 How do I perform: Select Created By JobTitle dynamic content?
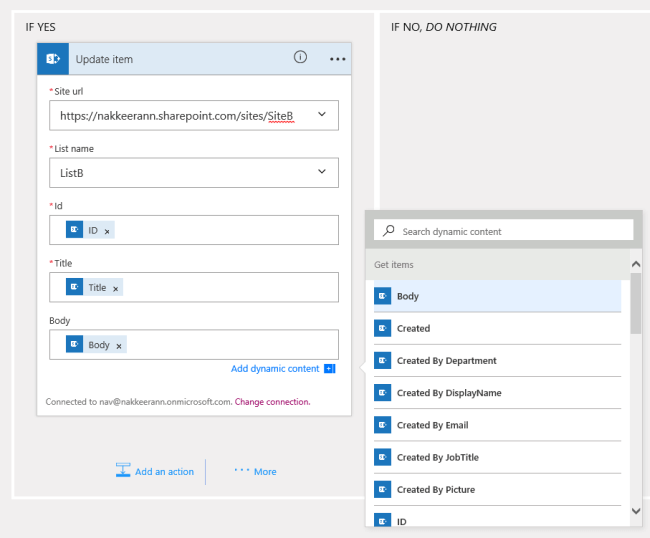437,457
